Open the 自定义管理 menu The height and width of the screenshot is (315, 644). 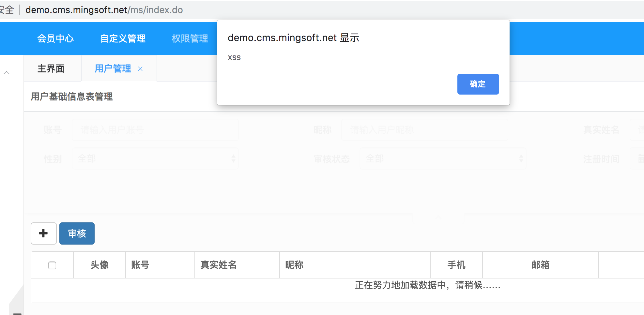click(x=123, y=38)
